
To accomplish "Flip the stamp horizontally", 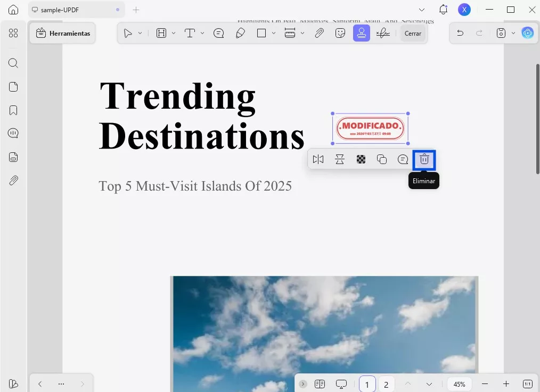I will click(x=318, y=159).
